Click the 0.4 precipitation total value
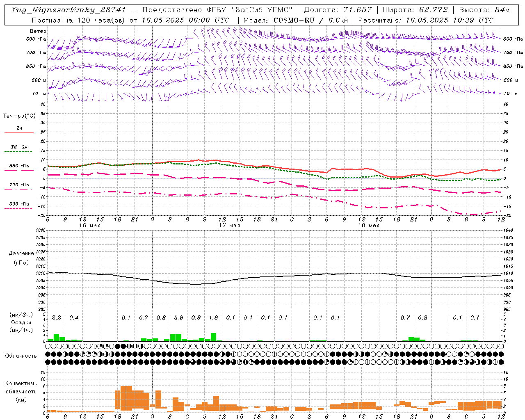 [74, 318]
